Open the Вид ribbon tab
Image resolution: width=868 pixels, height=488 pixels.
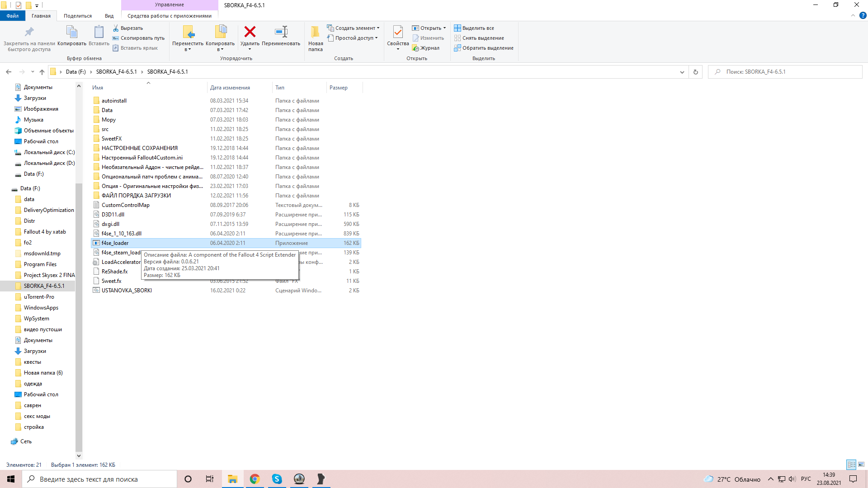coord(109,16)
